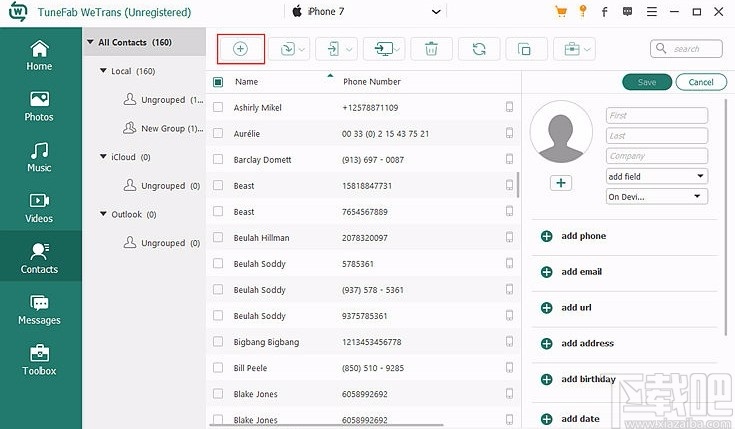Image resolution: width=735 pixels, height=429 pixels.
Task: Open Videos section in sidebar
Action: click(x=39, y=208)
